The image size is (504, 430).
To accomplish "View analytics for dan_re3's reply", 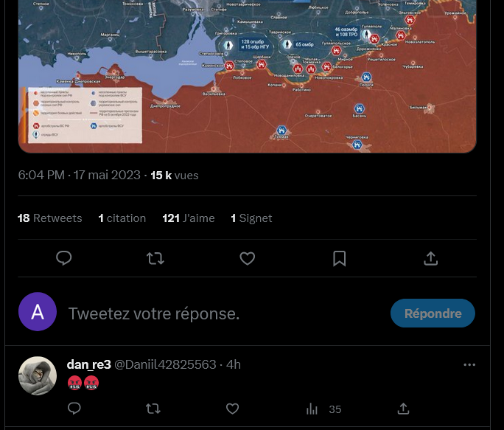I will pyautogui.click(x=323, y=409).
